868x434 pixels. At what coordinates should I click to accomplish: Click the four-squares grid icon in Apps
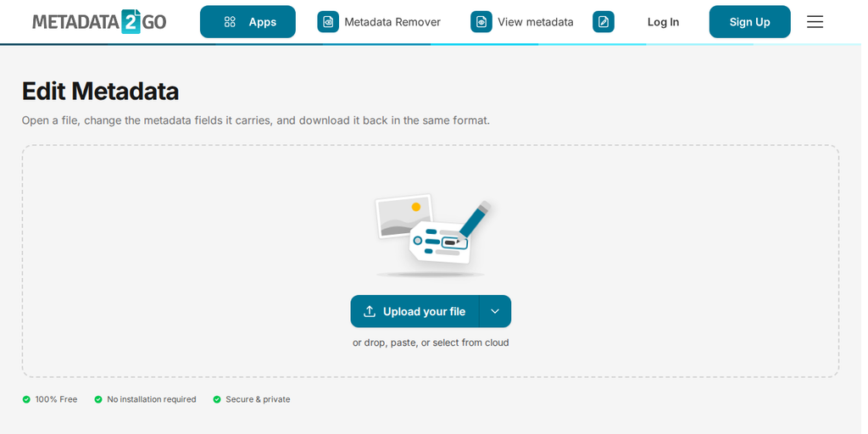pos(231,22)
